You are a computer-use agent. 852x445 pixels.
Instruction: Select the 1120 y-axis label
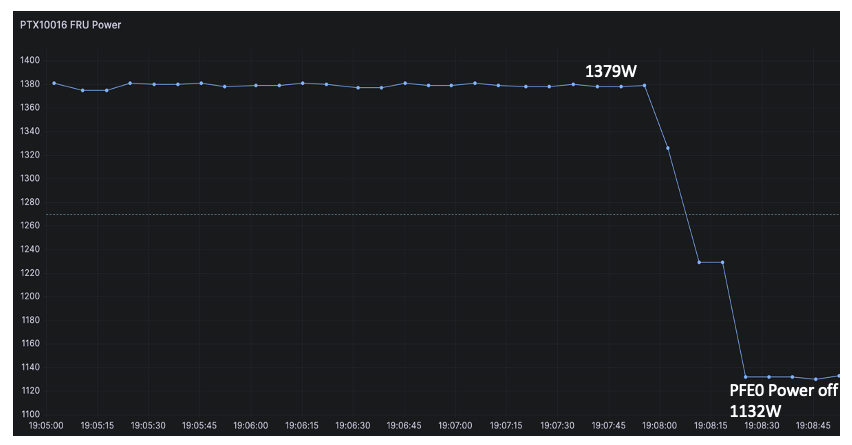click(30, 391)
